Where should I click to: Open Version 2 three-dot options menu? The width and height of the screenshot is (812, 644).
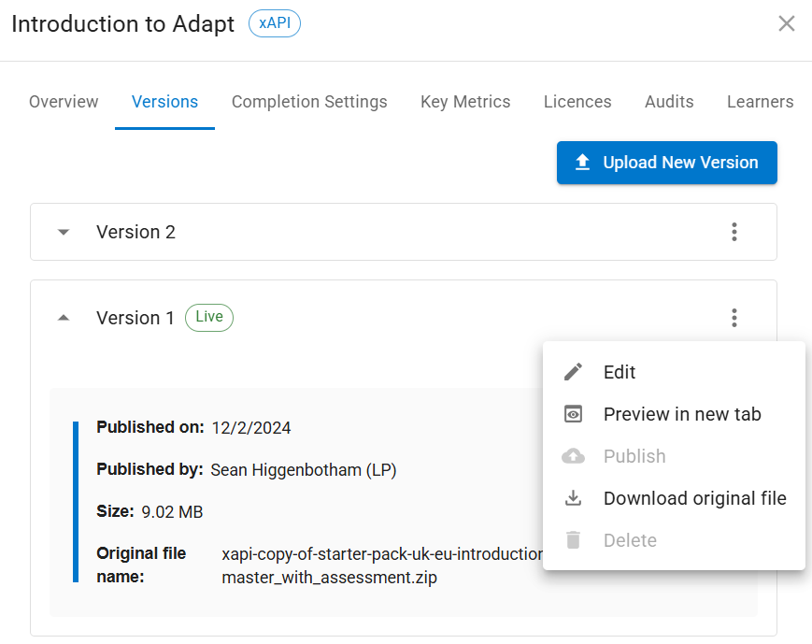click(x=734, y=232)
